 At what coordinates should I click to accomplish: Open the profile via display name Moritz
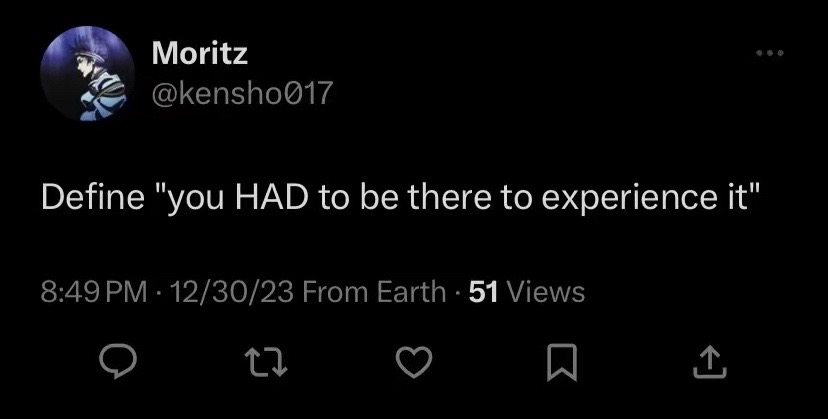pyautogui.click(x=200, y=56)
